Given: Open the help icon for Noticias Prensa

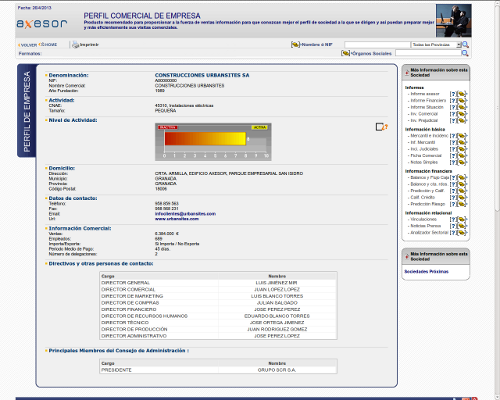Looking at the screenshot, I should [453, 226].
